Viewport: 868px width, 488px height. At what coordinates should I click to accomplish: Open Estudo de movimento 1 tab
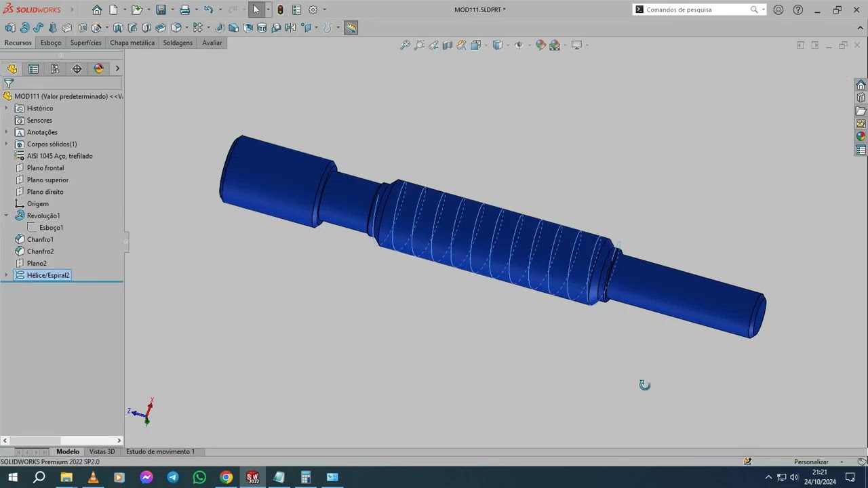coord(160,451)
